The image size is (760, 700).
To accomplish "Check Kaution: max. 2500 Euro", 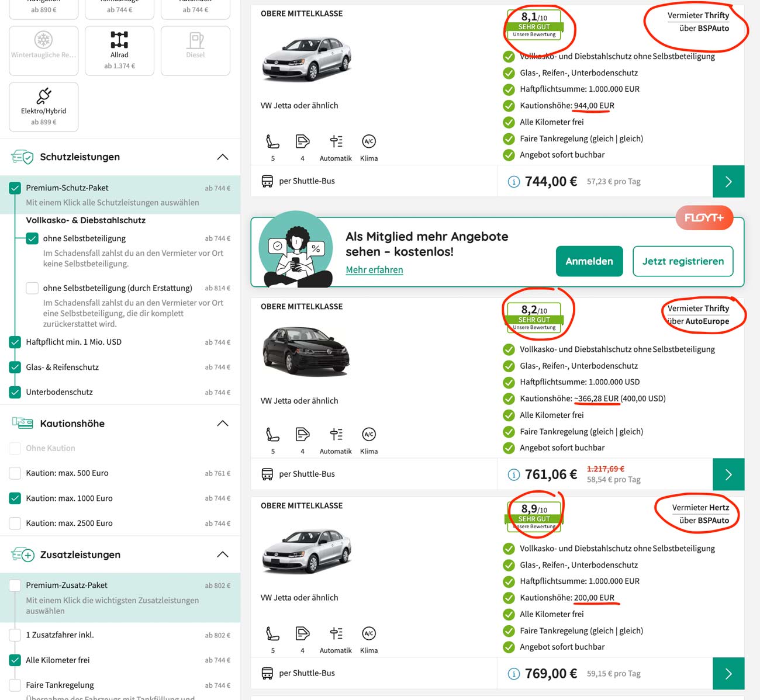I will 15,524.
